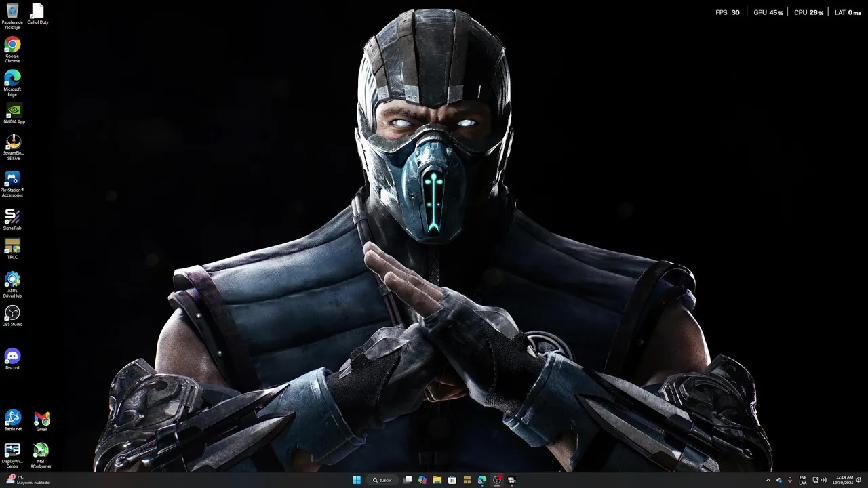Expand the hidden system tray icons chevron
The width and height of the screenshot is (868, 488).
(768, 480)
